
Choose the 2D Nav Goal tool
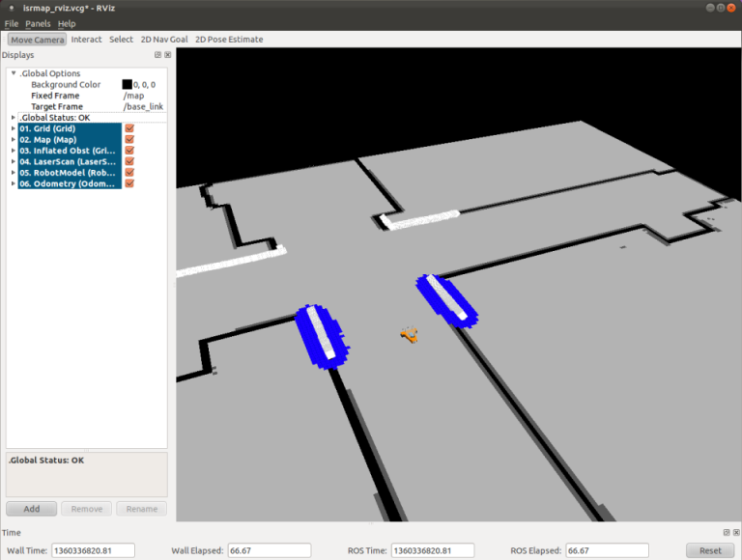pos(164,40)
